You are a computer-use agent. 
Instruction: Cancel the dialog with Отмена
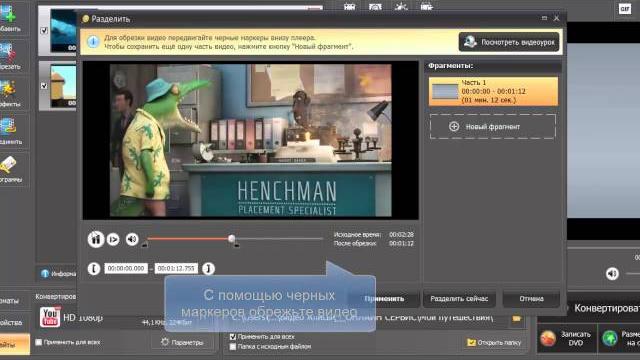click(531, 299)
